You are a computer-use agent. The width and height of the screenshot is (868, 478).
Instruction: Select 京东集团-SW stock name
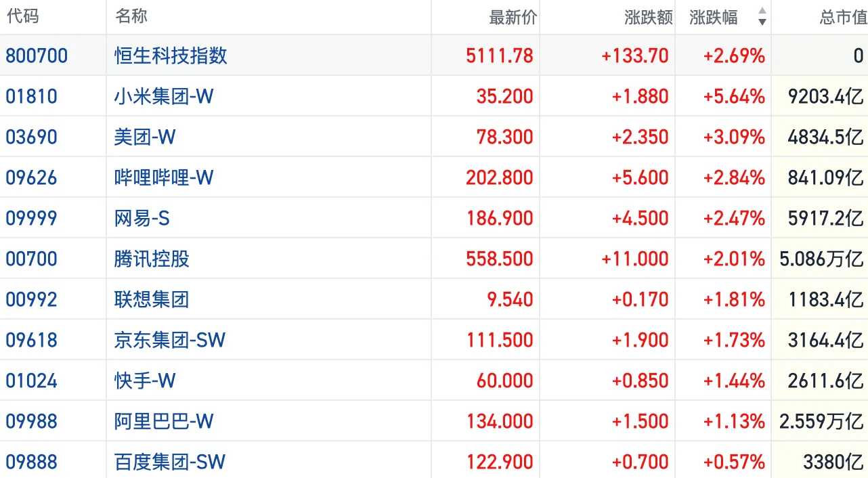point(170,340)
